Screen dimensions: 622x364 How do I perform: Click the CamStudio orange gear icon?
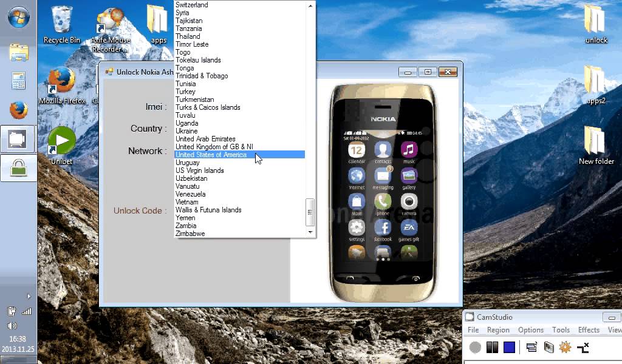click(566, 348)
